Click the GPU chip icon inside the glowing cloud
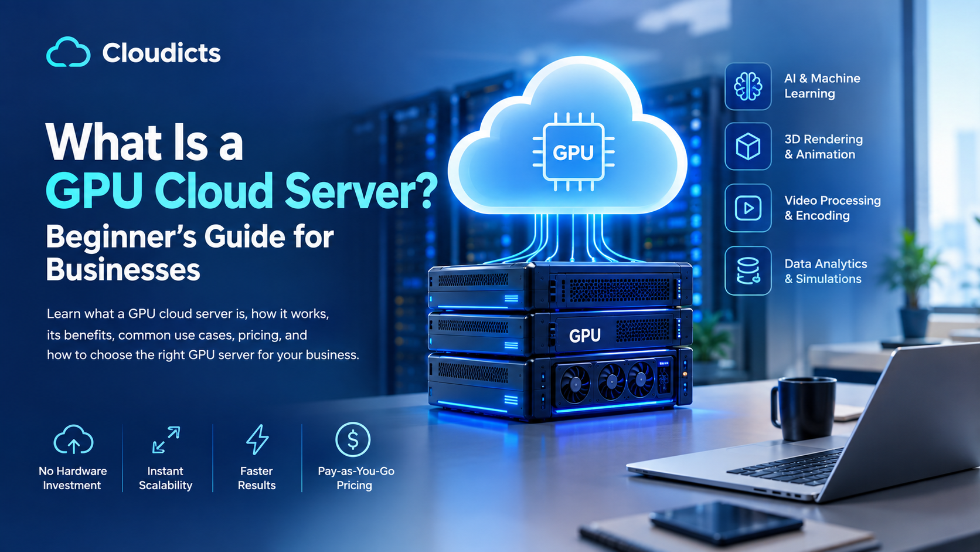980x552 pixels. coord(573,152)
